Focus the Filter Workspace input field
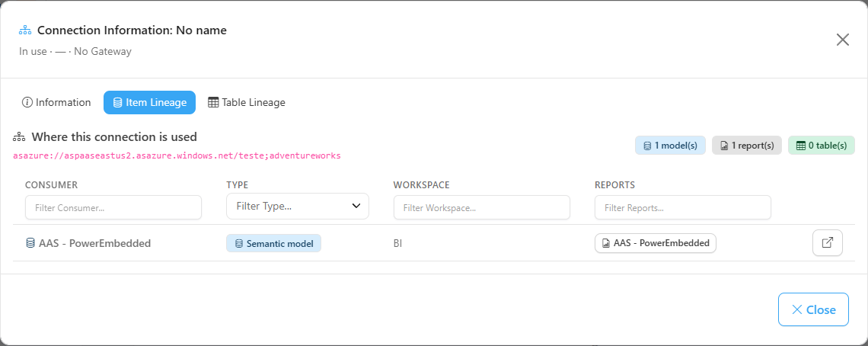 [x=482, y=207]
